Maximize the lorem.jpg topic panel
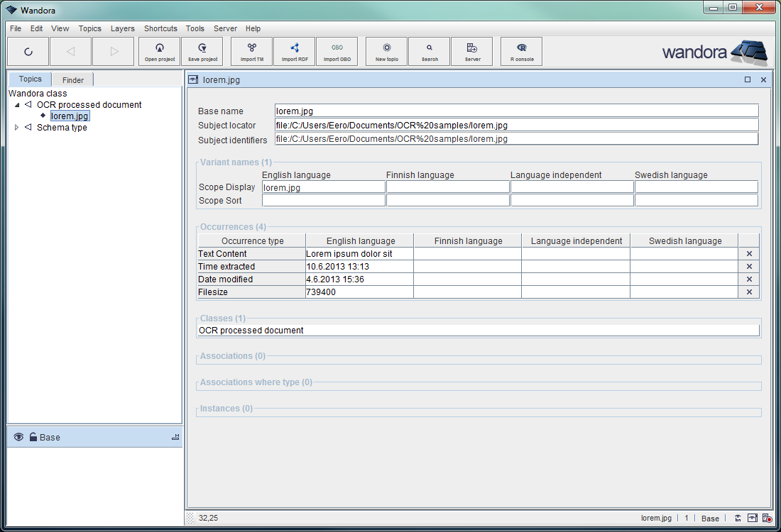This screenshot has width=781, height=532. 748,80
